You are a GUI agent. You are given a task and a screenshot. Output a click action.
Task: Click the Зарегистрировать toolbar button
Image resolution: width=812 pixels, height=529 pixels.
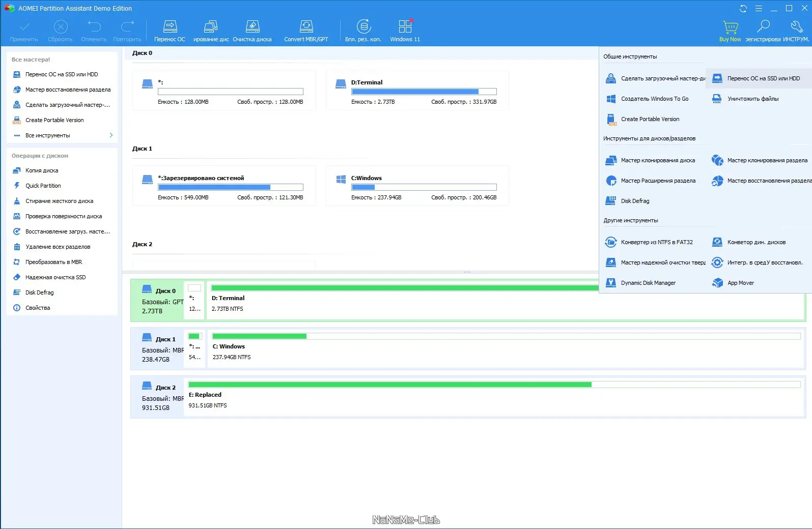763,30
